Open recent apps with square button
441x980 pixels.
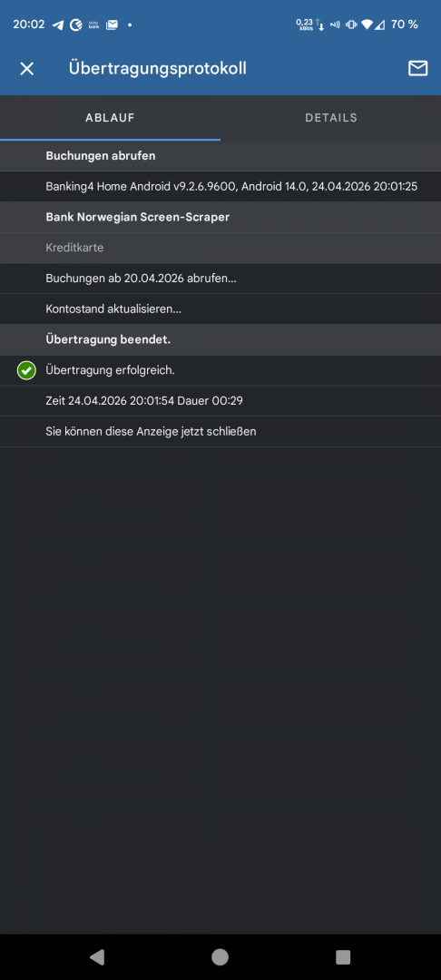pyautogui.click(x=343, y=957)
